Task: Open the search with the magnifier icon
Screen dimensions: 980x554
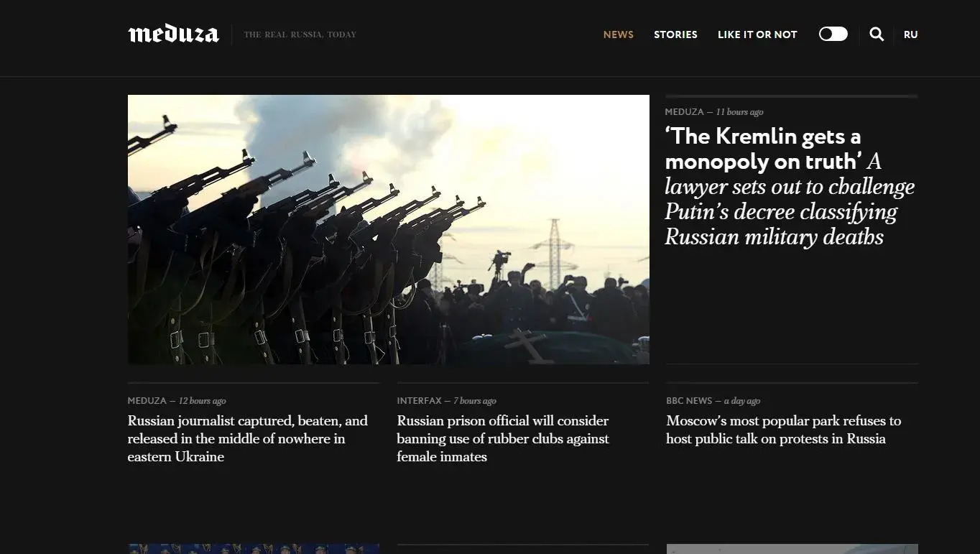Action: point(877,34)
